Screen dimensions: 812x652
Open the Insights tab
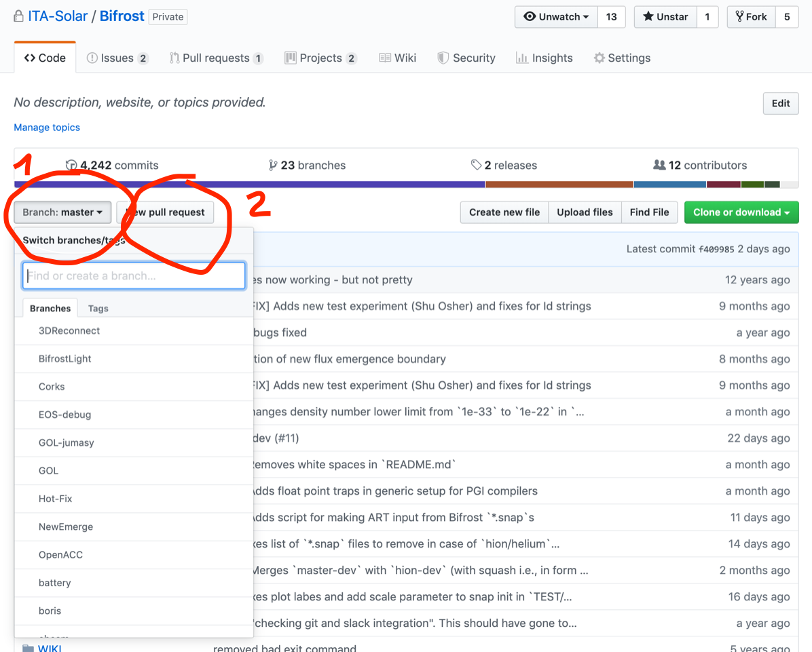click(545, 58)
